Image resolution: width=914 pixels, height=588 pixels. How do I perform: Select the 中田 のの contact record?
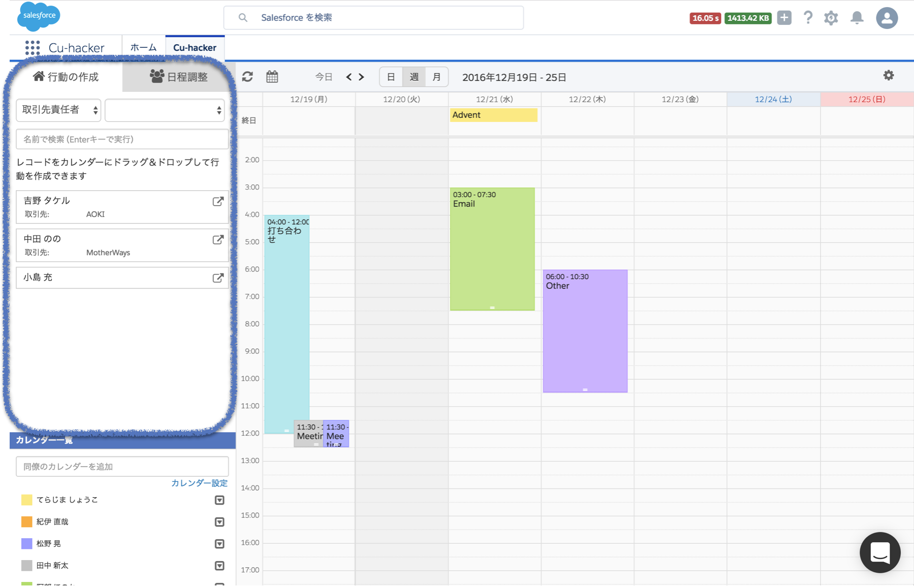click(x=122, y=245)
